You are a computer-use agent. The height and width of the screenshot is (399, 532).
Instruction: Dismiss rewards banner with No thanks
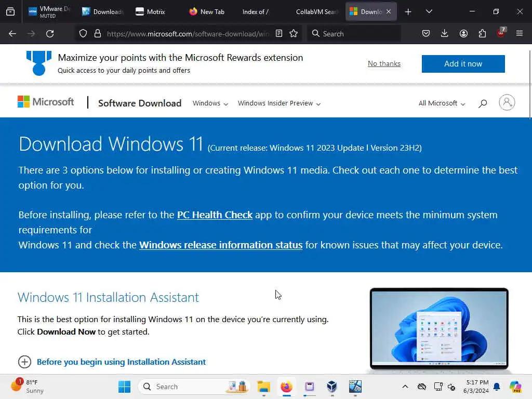[384, 63]
